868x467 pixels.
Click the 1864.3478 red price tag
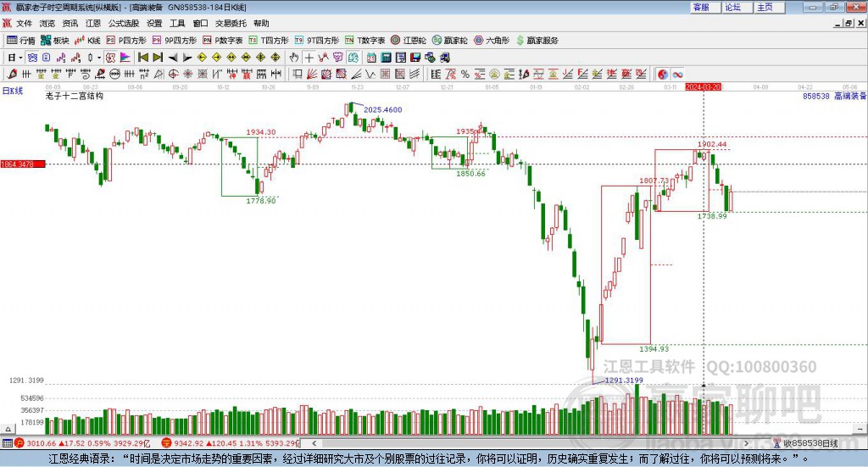point(23,164)
